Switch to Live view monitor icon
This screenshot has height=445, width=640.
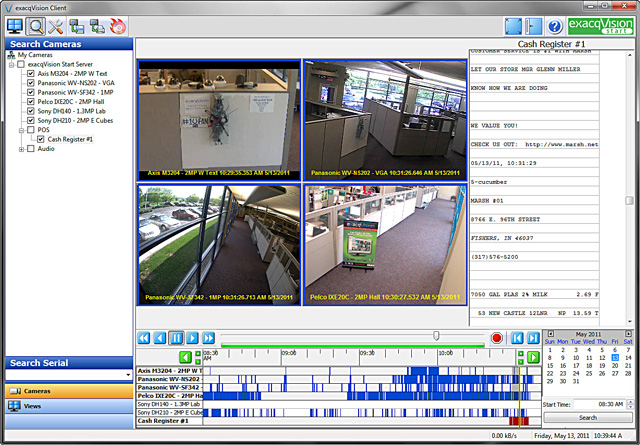tap(15, 26)
